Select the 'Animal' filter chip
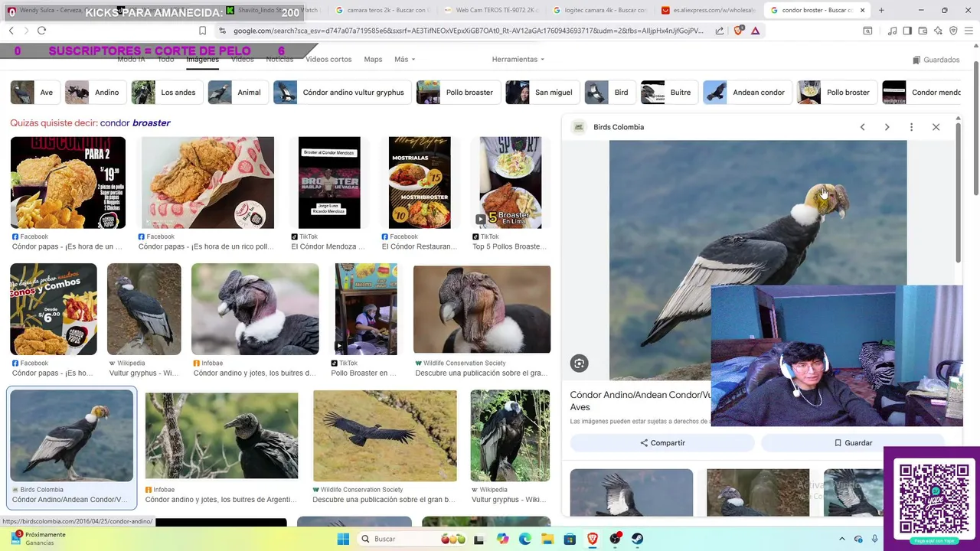This screenshot has height=551, width=980. click(237, 93)
